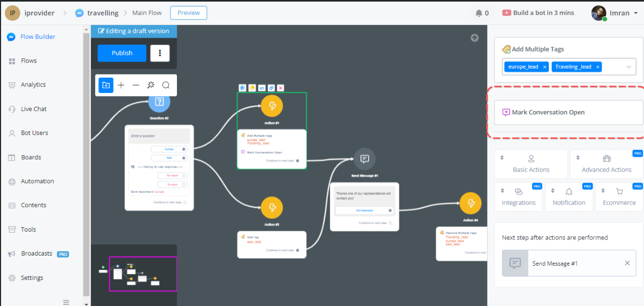
Task: Click the Publish button
Action: [x=122, y=53]
